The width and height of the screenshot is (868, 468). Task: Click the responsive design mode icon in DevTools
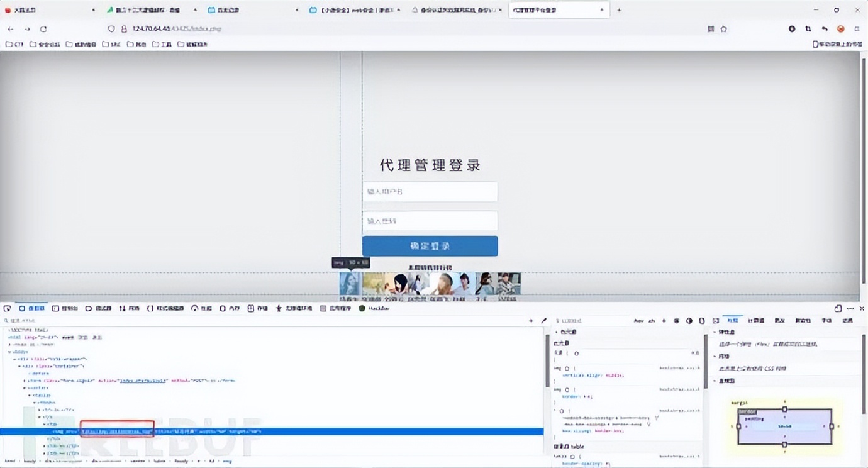pos(838,308)
